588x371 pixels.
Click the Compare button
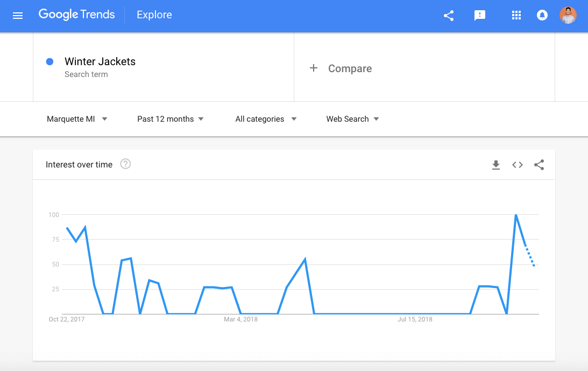pos(350,68)
